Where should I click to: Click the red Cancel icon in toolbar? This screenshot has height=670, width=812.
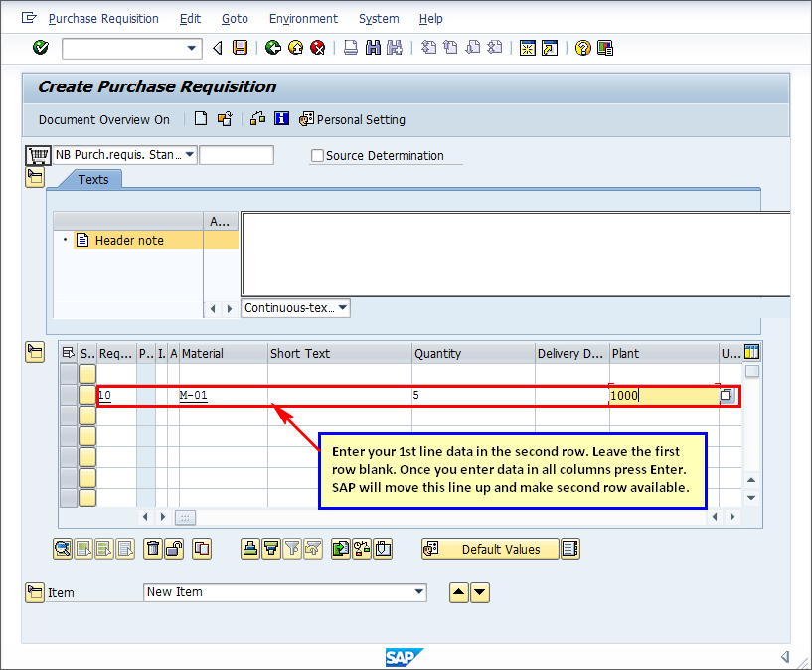point(317,48)
